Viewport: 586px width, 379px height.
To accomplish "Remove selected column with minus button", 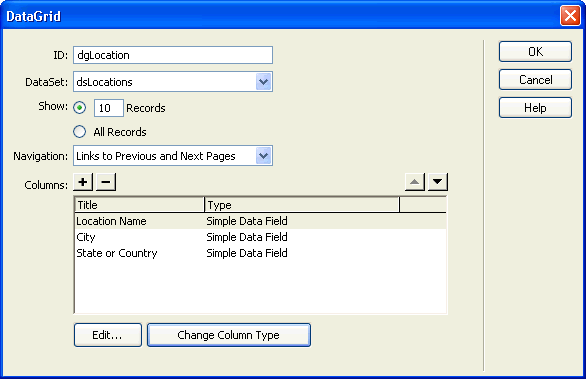I will click(106, 182).
